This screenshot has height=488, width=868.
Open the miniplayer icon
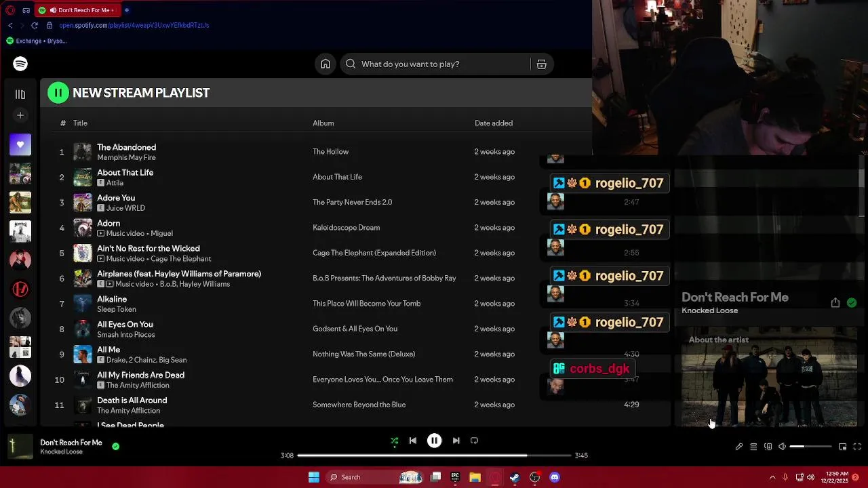tap(842, 447)
